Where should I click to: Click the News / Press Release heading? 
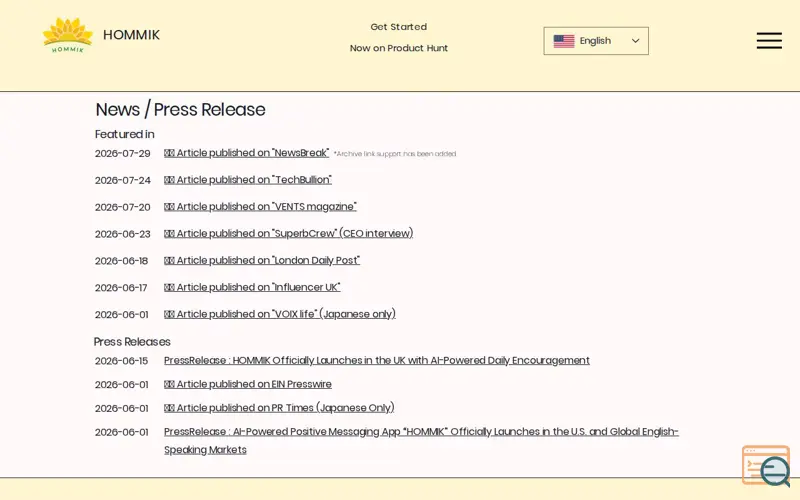[x=180, y=110]
